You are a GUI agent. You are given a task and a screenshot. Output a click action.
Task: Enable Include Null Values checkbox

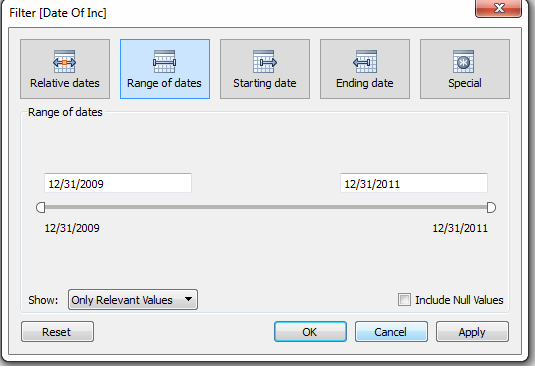(x=404, y=300)
